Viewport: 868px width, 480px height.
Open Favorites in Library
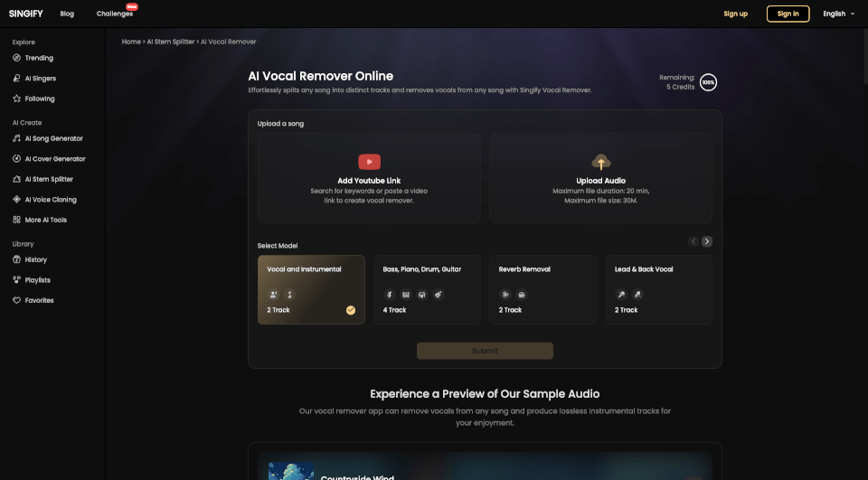coord(39,300)
